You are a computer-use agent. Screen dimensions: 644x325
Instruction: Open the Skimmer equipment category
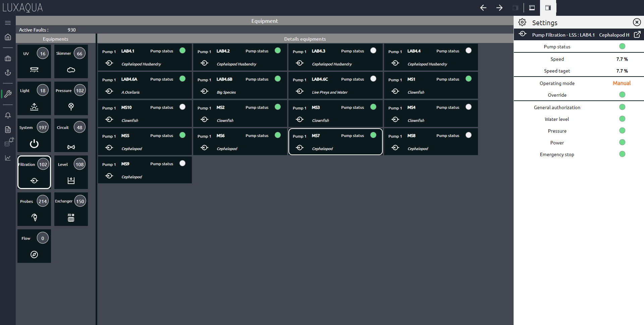(x=71, y=61)
